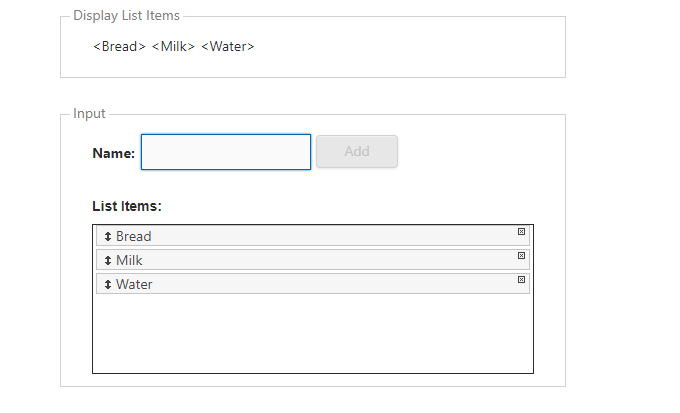Focus the Name text input field
This screenshot has width=680, height=413.
(x=226, y=152)
